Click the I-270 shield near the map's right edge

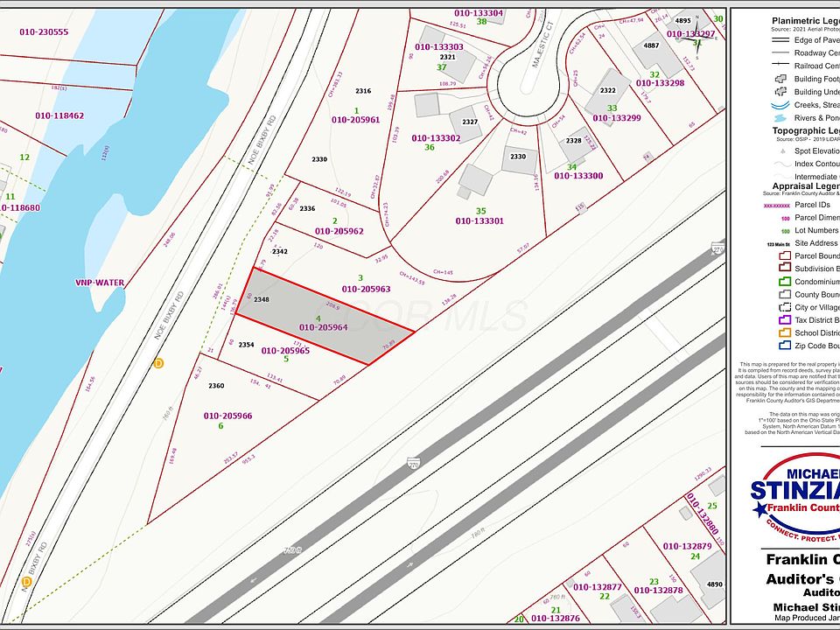(x=717, y=248)
